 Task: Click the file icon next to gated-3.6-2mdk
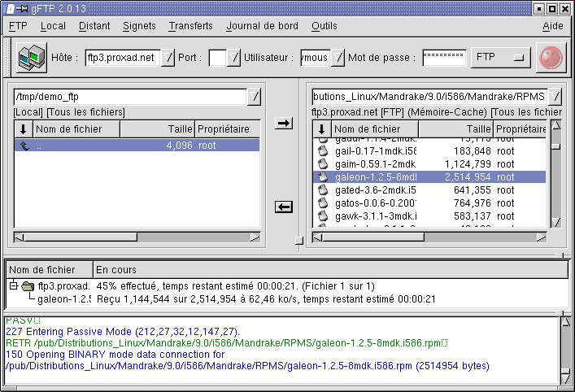(323, 190)
